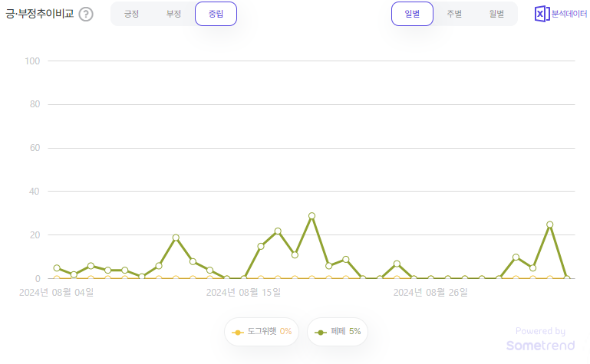Switch to 주별 weekly view
This screenshot has width=590, height=364.
pos(454,14)
